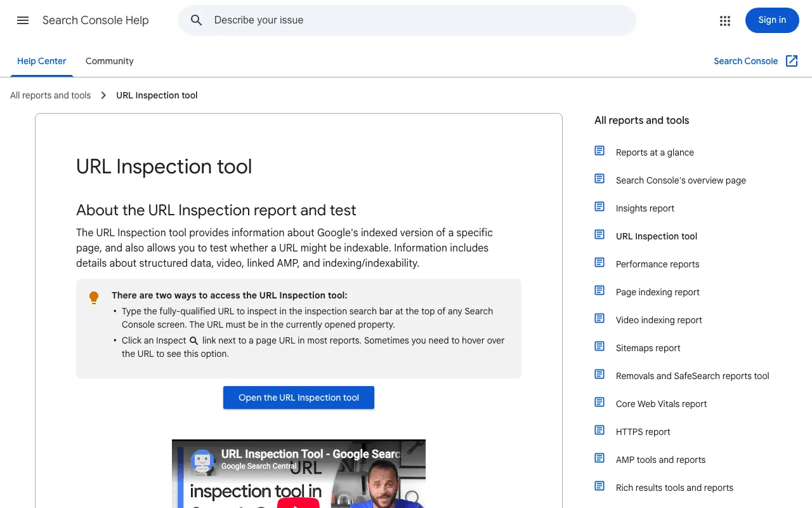Open the Video indexing report link
Image resolution: width=812 pixels, height=508 pixels.
click(658, 320)
